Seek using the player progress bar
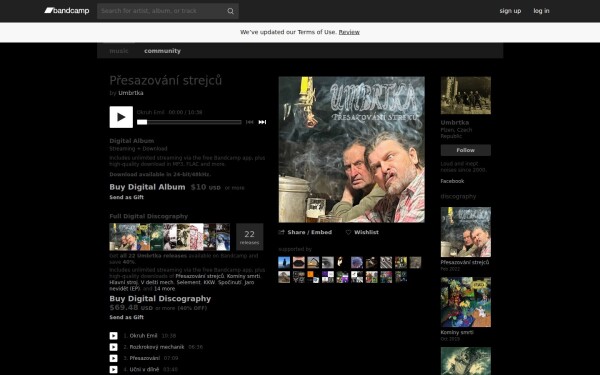The image size is (600, 375). coord(189,122)
